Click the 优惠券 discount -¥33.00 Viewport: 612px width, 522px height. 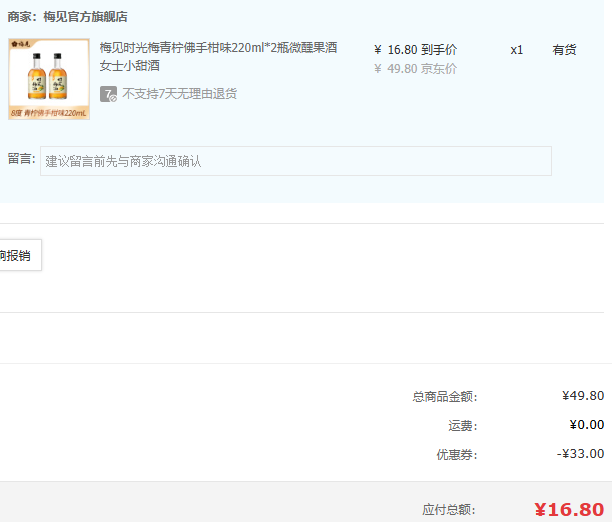(x=580, y=454)
